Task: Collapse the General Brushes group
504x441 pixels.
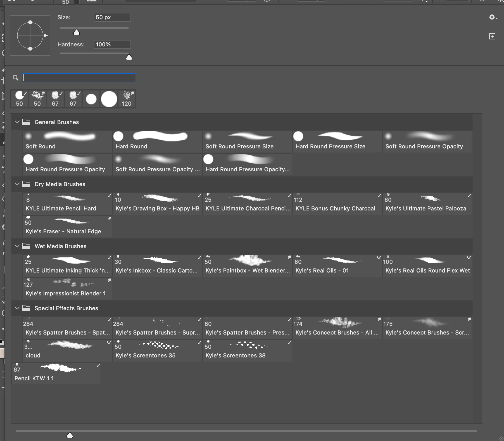Action: click(x=17, y=122)
